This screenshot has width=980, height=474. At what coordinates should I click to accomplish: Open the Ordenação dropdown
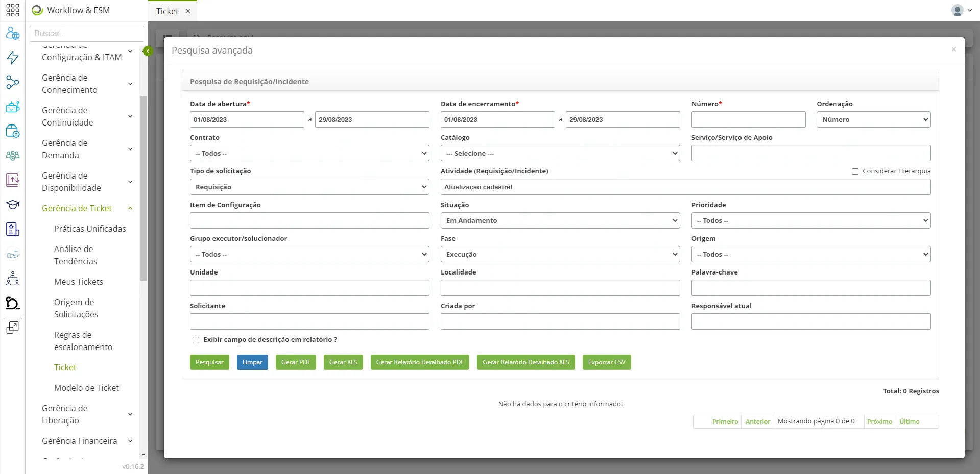click(x=873, y=119)
